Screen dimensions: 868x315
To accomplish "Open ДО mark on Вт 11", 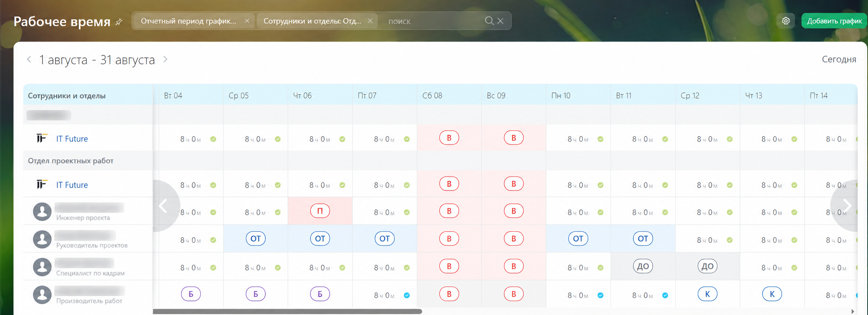I will [643, 266].
